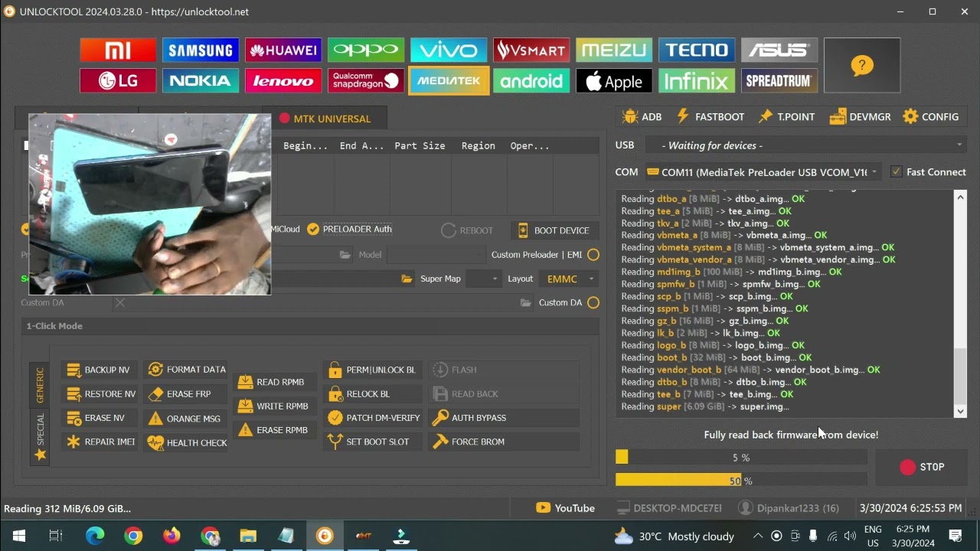Select the Tecno brand logo
Image resolution: width=980 pixels, height=551 pixels.
(x=697, y=51)
